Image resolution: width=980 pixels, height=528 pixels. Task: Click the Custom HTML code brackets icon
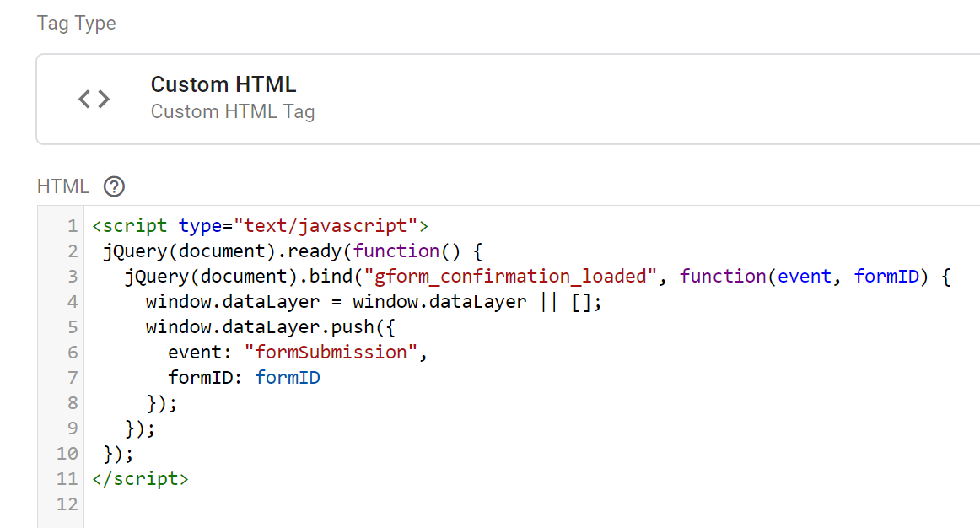coord(94,100)
